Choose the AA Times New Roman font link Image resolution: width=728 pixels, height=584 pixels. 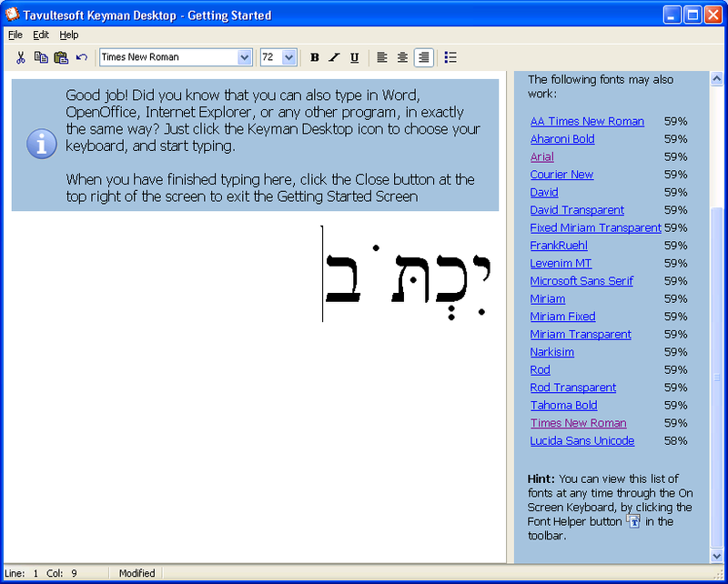[587, 122]
